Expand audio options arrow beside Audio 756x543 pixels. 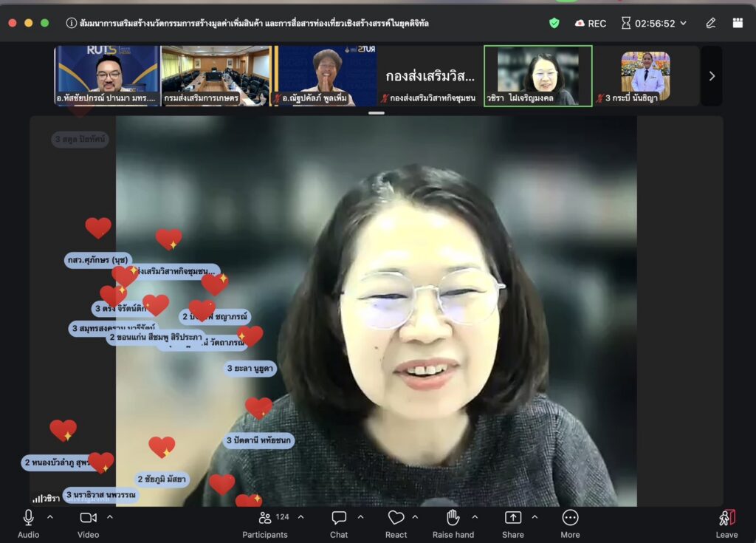(50, 517)
